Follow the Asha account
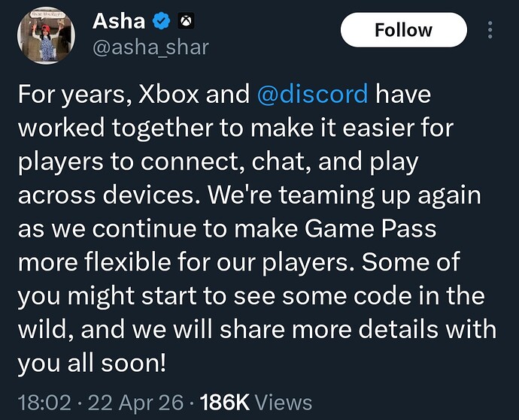The height and width of the screenshot is (420, 519). tap(403, 30)
